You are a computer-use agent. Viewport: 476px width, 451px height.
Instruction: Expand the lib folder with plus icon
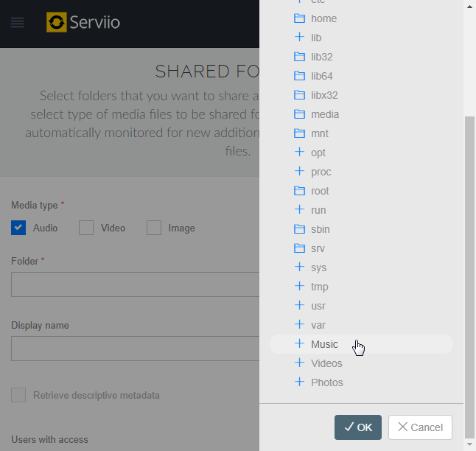tap(300, 37)
